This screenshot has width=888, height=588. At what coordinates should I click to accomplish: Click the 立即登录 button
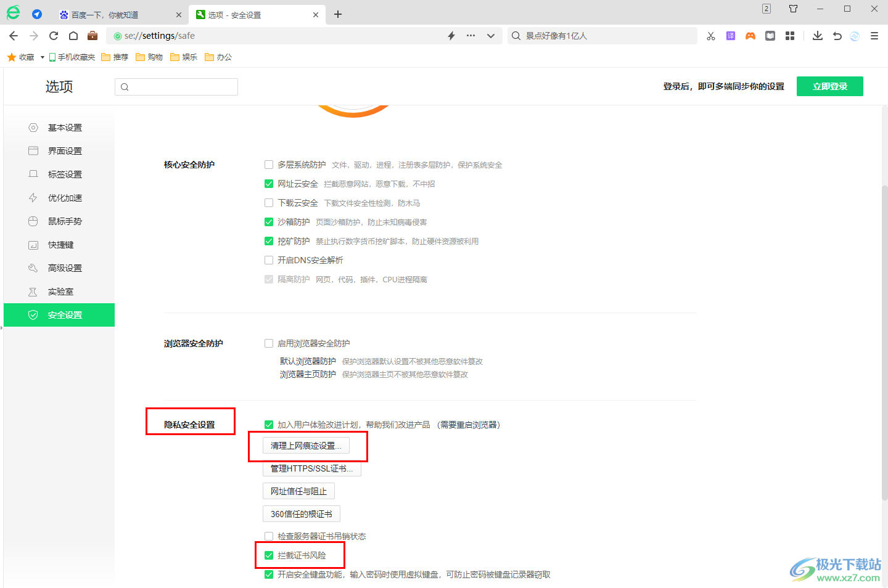point(829,86)
